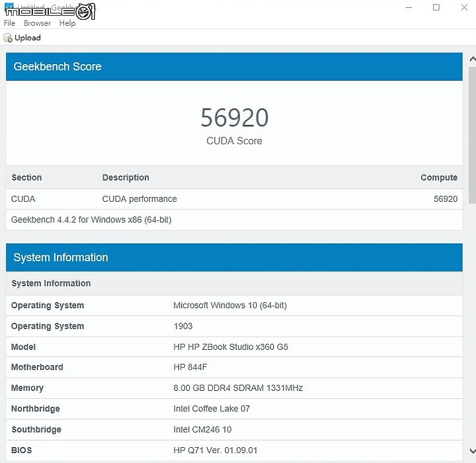Click Geekbench 4.4.2 for Windows text

(x=91, y=220)
